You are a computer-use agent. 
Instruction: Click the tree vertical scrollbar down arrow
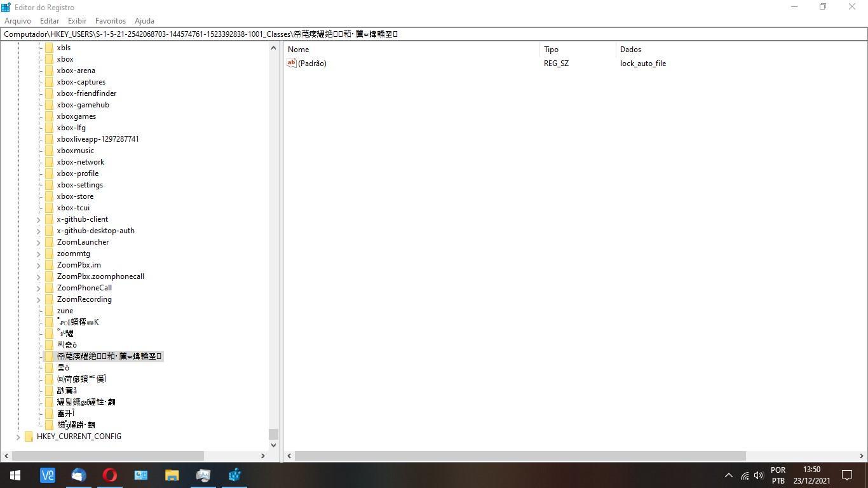(x=274, y=445)
